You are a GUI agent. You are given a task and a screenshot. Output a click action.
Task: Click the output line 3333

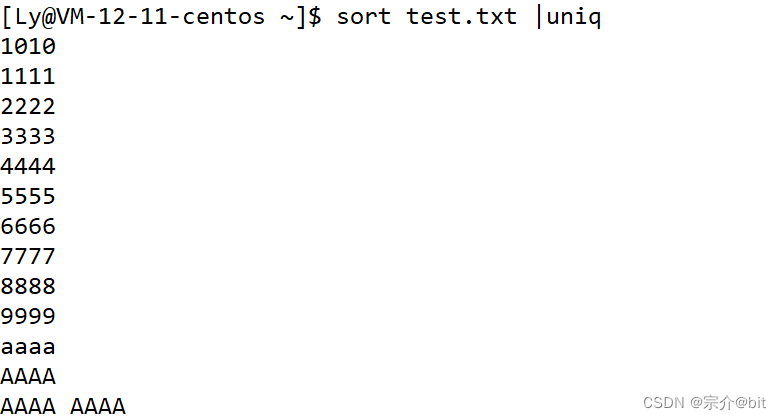28,137
